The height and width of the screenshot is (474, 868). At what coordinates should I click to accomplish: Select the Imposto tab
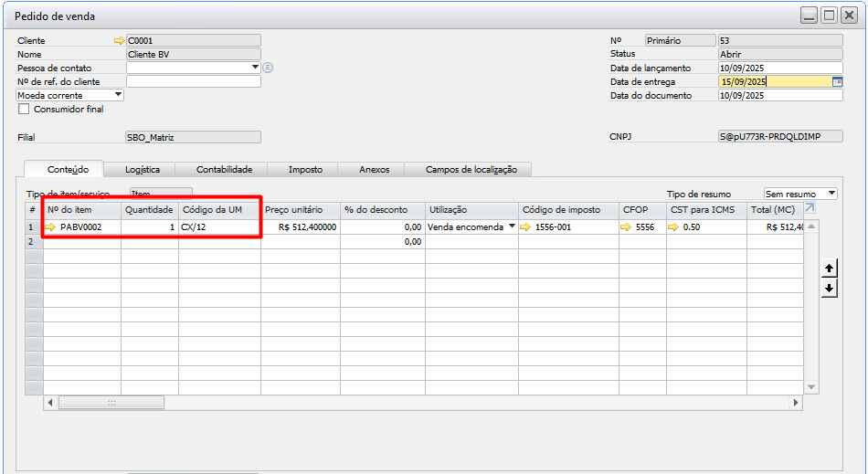point(305,170)
